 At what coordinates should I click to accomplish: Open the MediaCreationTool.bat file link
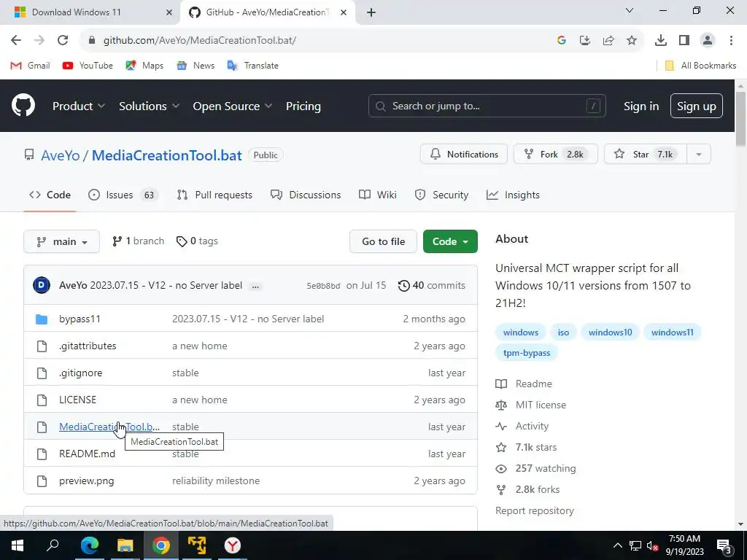(109, 427)
